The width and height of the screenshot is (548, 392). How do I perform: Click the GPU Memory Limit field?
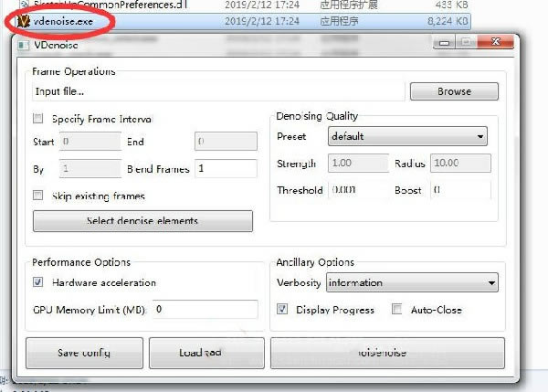click(x=205, y=309)
